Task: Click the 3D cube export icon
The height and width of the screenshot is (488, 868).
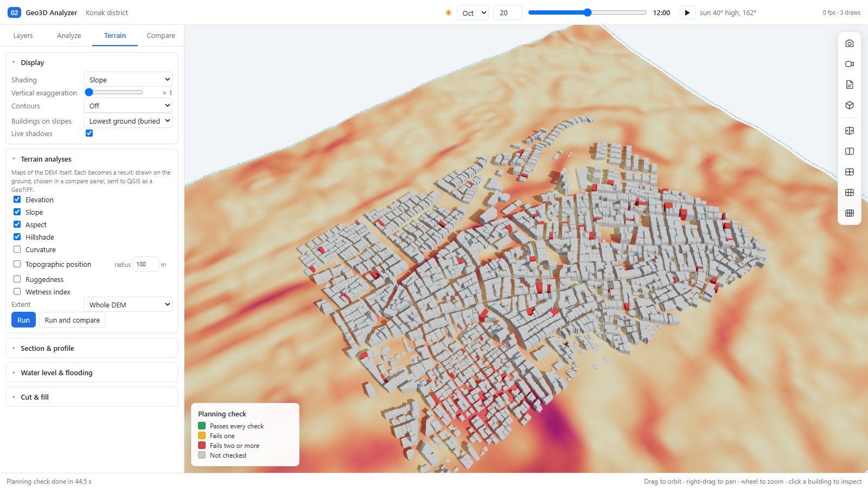Action: point(850,105)
